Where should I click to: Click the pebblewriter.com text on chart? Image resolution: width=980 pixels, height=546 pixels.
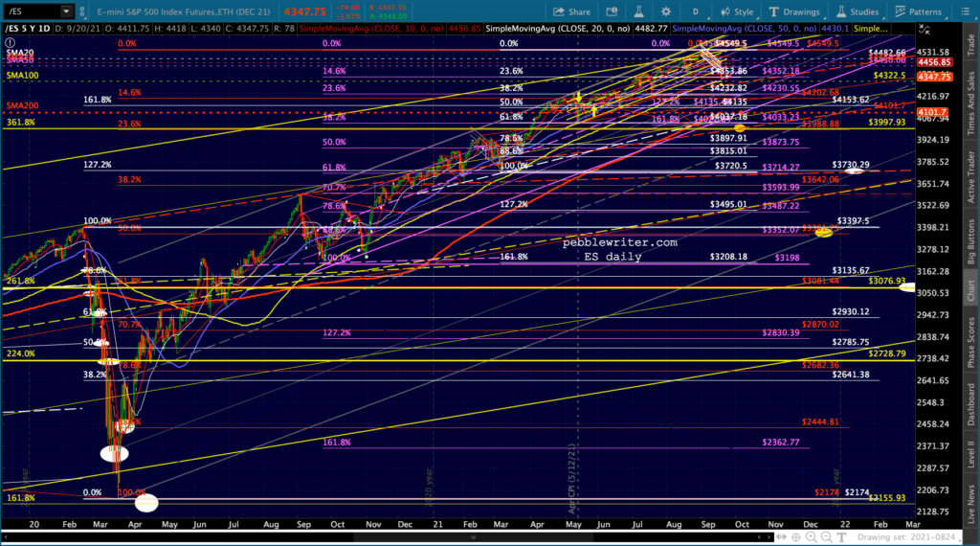[x=620, y=242]
